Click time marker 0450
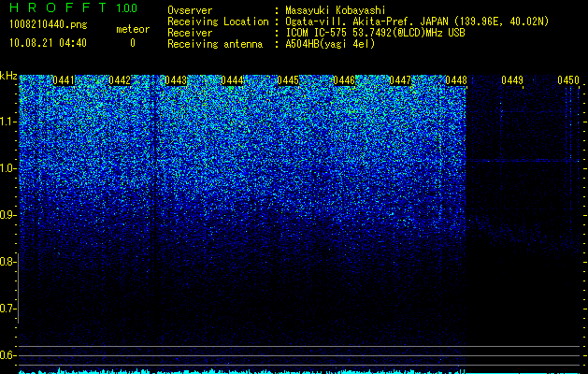 568,80
